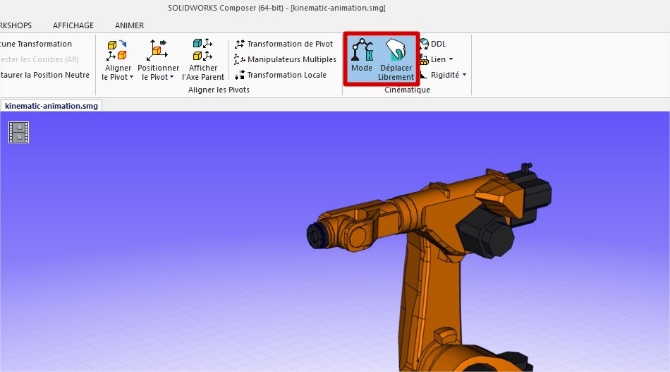670x372 pixels.
Task: Click the filmstrip animation mode icon in viewport
Action: 19,132
